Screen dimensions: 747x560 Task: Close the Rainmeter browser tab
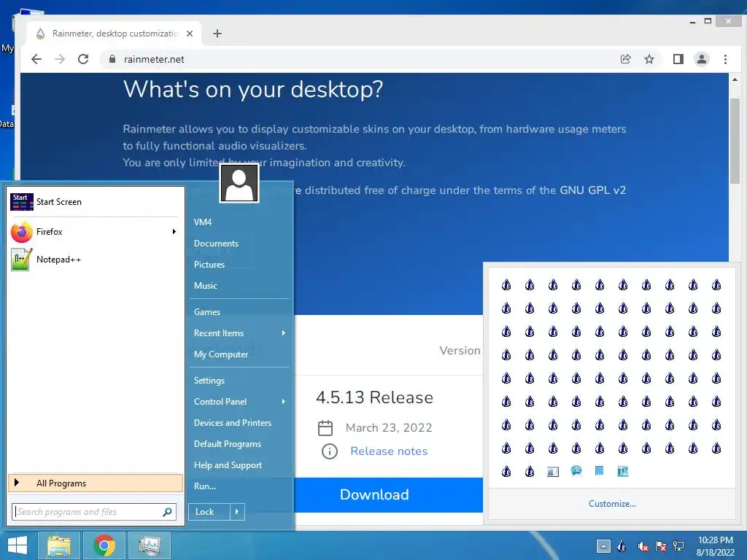(190, 34)
